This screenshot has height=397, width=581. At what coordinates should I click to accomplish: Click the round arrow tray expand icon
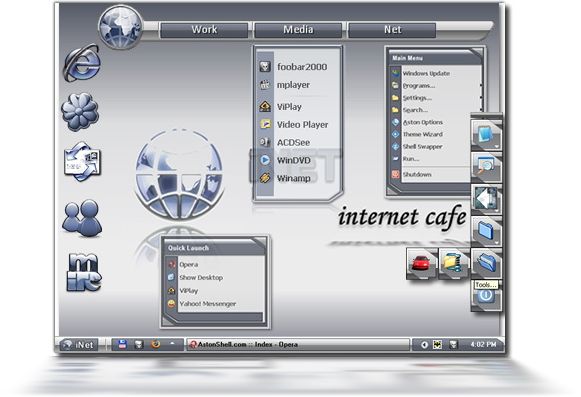click(x=424, y=345)
